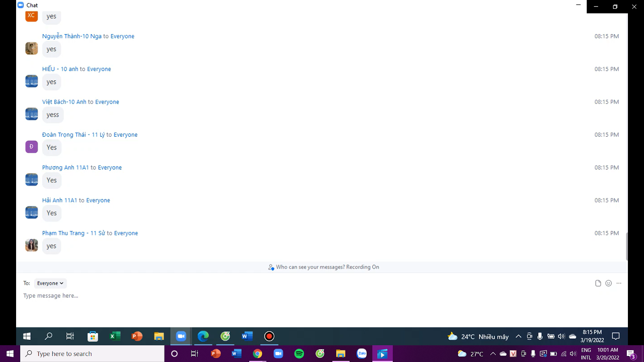
Task: Open Zoom in the purple taskbar
Action: point(279,354)
